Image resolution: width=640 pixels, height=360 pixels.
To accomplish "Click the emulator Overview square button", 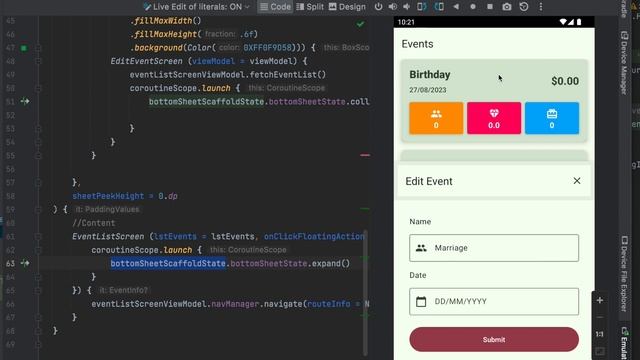I will [x=490, y=7].
